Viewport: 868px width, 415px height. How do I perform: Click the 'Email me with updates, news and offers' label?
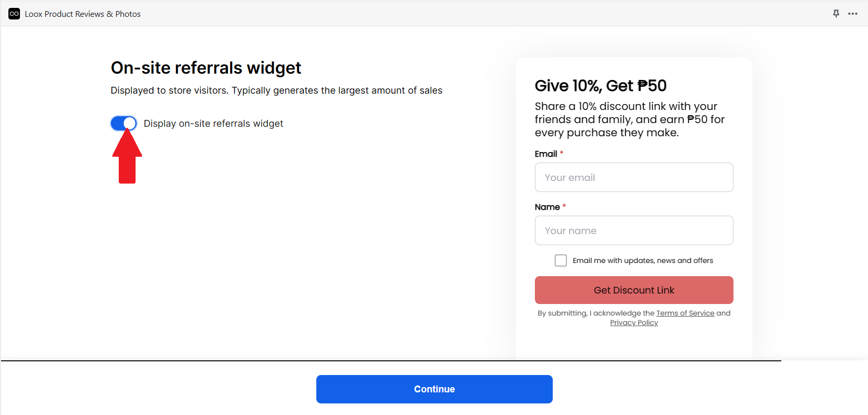click(x=643, y=260)
